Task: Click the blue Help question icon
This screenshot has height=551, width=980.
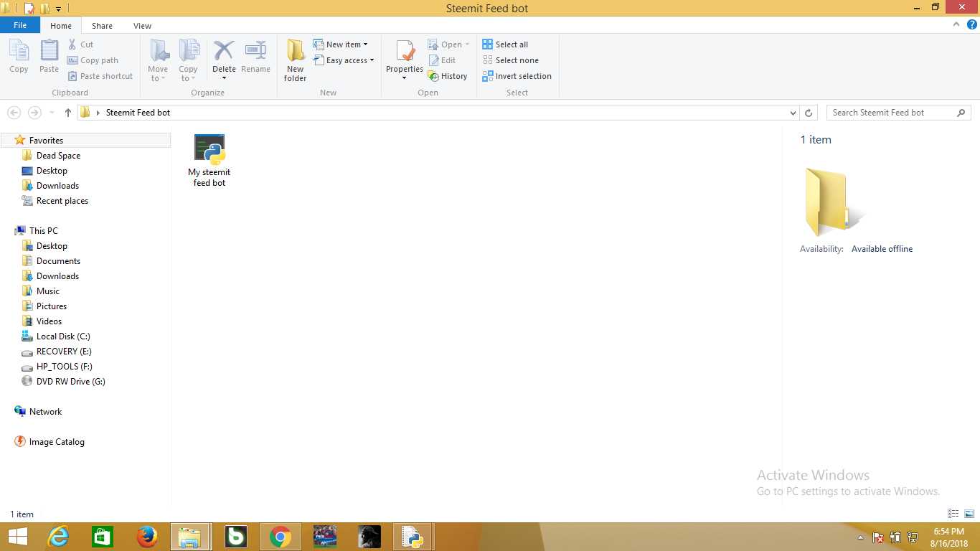Action: click(972, 24)
